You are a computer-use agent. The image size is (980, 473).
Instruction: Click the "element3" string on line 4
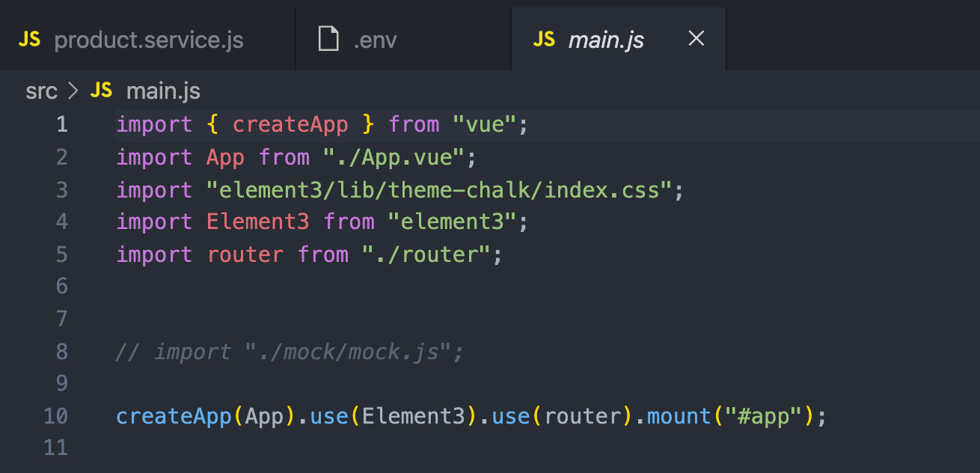[x=452, y=222]
